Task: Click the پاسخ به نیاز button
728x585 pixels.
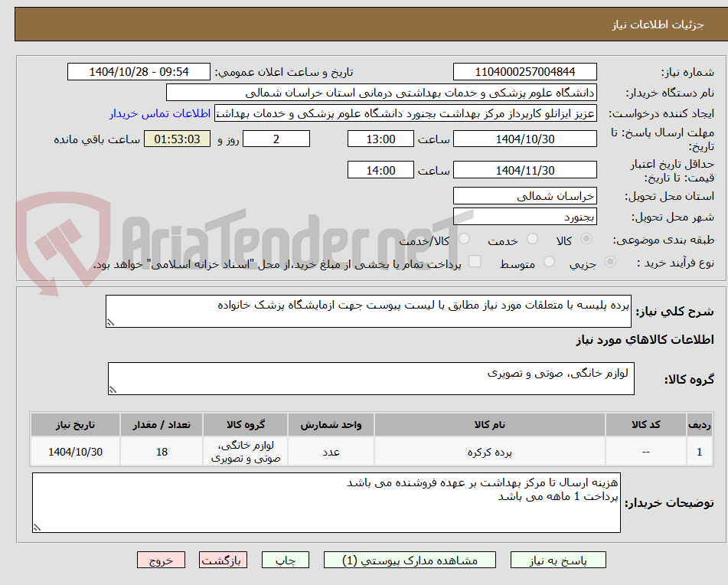Action: click(x=558, y=560)
